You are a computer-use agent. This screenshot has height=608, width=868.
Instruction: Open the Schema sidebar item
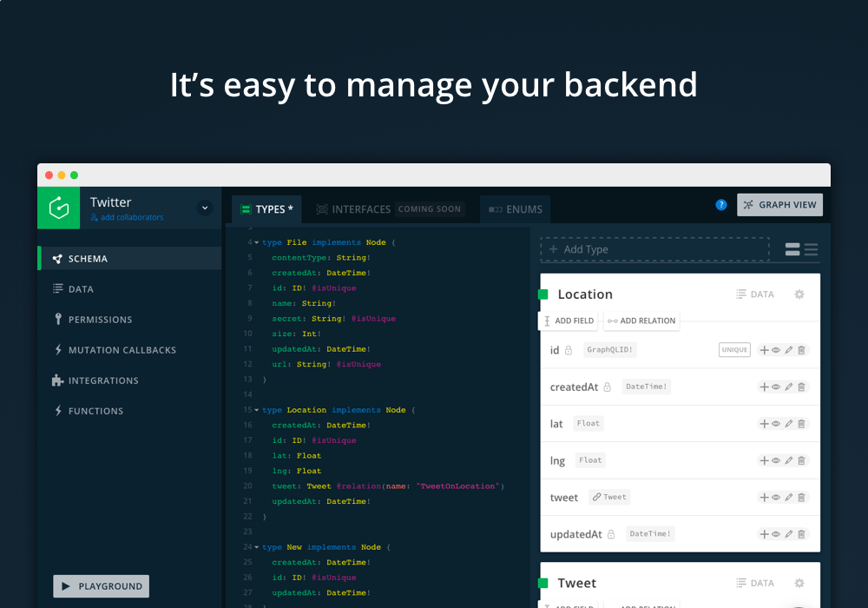tap(129, 259)
